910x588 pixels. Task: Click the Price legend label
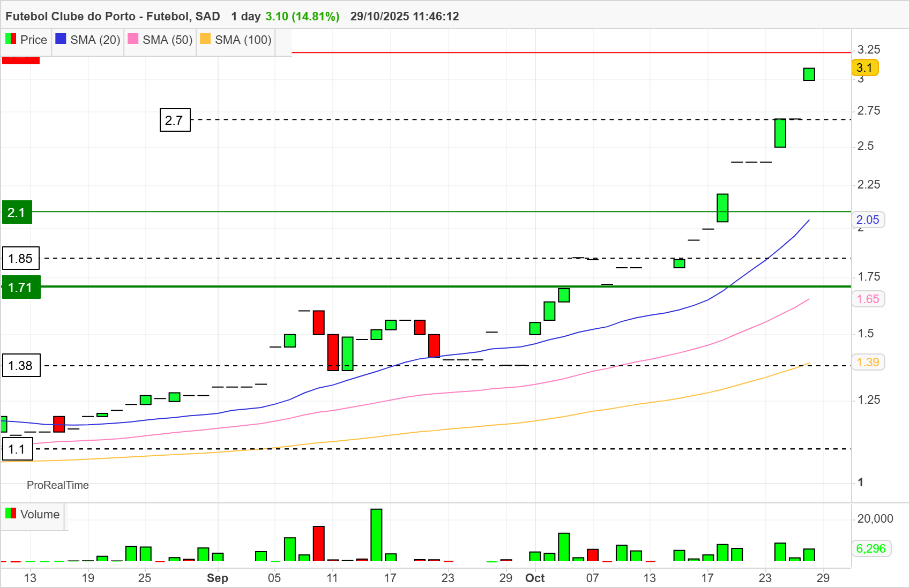(x=34, y=40)
